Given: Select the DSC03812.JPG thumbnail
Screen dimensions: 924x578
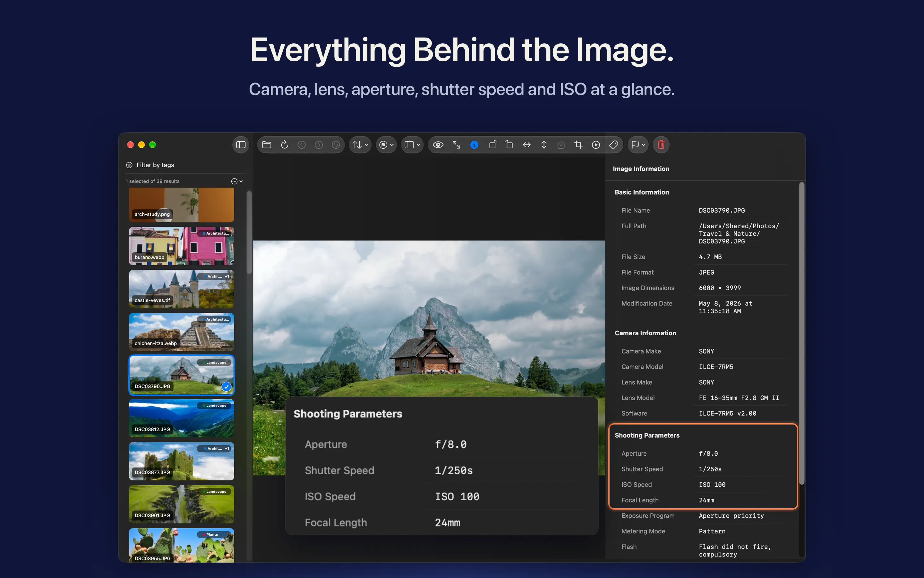Looking at the screenshot, I should [x=181, y=418].
